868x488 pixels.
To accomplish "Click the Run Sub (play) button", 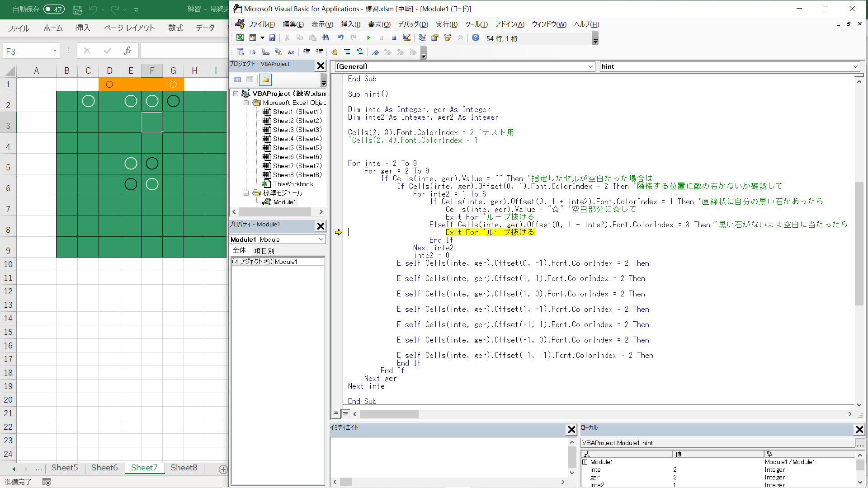I will pos(368,38).
